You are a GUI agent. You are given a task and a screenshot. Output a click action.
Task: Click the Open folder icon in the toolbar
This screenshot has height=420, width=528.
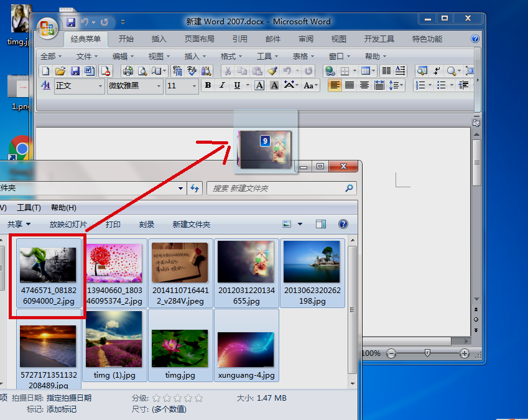click(x=60, y=71)
